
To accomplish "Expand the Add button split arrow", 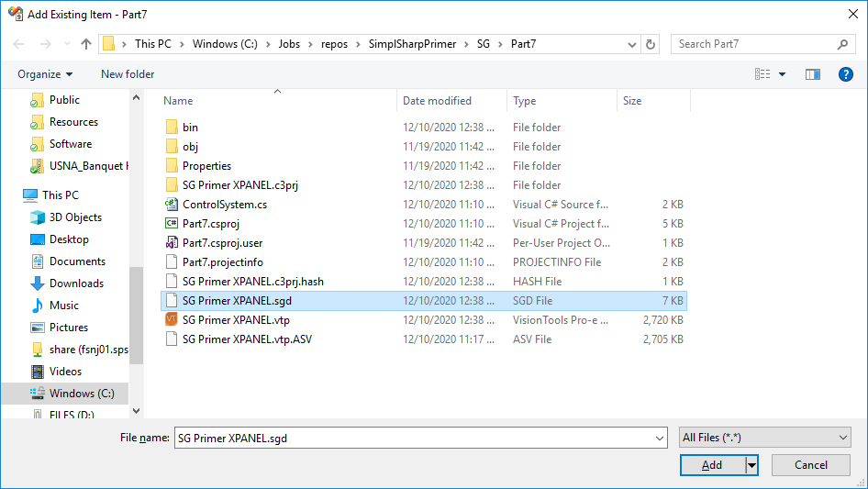I will [x=751, y=465].
